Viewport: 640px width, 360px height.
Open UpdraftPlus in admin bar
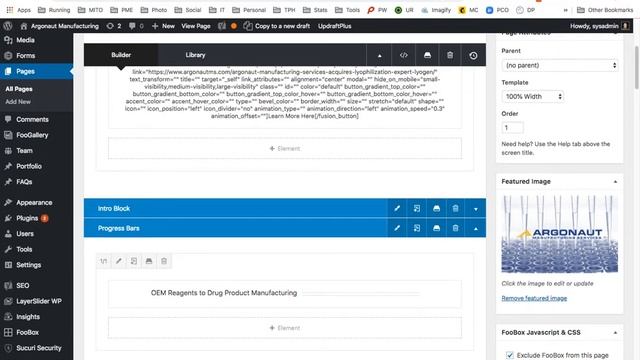click(334, 26)
